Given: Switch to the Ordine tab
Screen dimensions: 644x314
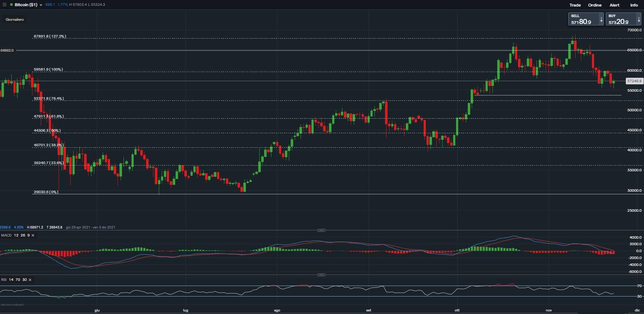Looking at the screenshot, I should (x=594, y=5).
